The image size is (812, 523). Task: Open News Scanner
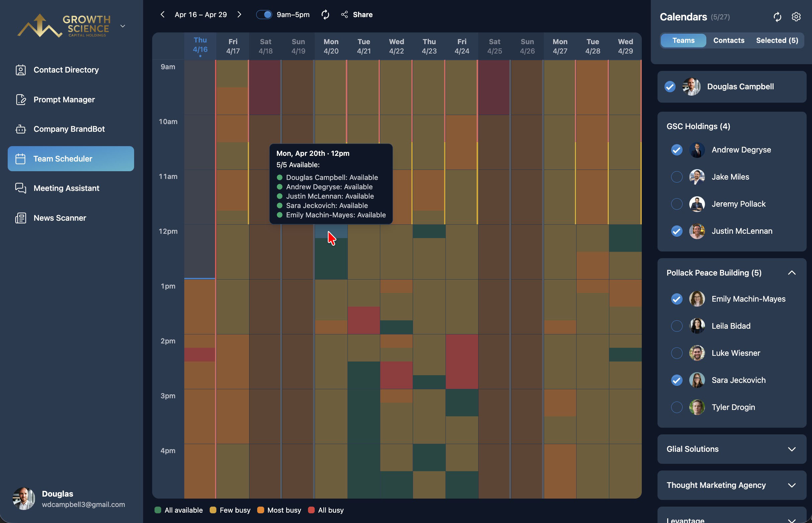coord(71,218)
